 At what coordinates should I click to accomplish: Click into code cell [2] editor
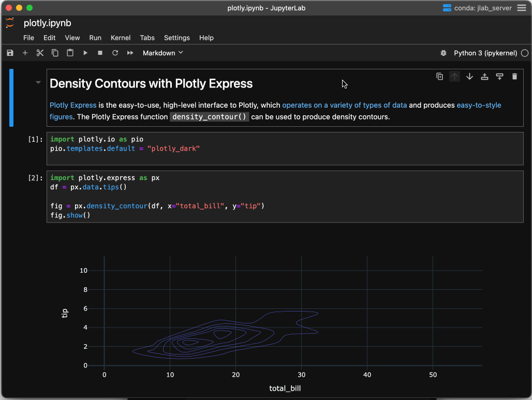pos(285,197)
